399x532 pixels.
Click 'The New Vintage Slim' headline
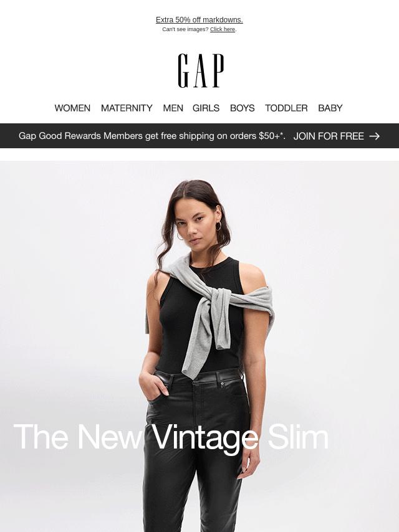pyautogui.click(x=171, y=437)
